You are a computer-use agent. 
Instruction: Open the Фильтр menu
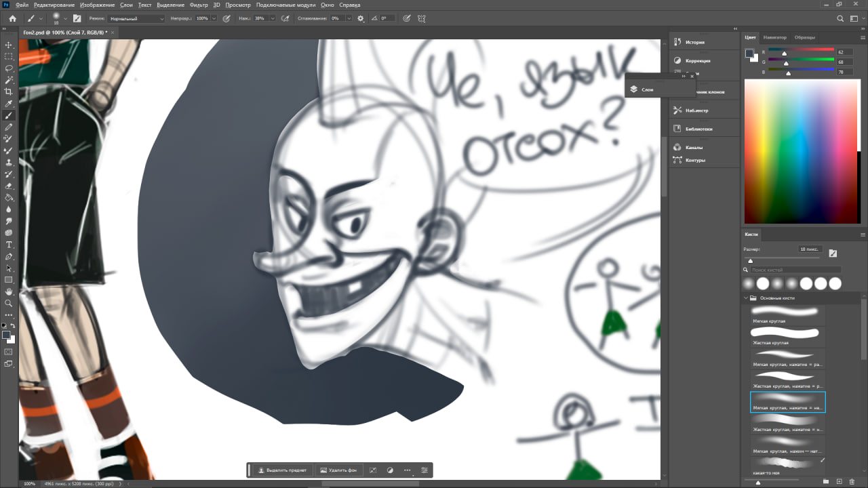click(x=199, y=5)
